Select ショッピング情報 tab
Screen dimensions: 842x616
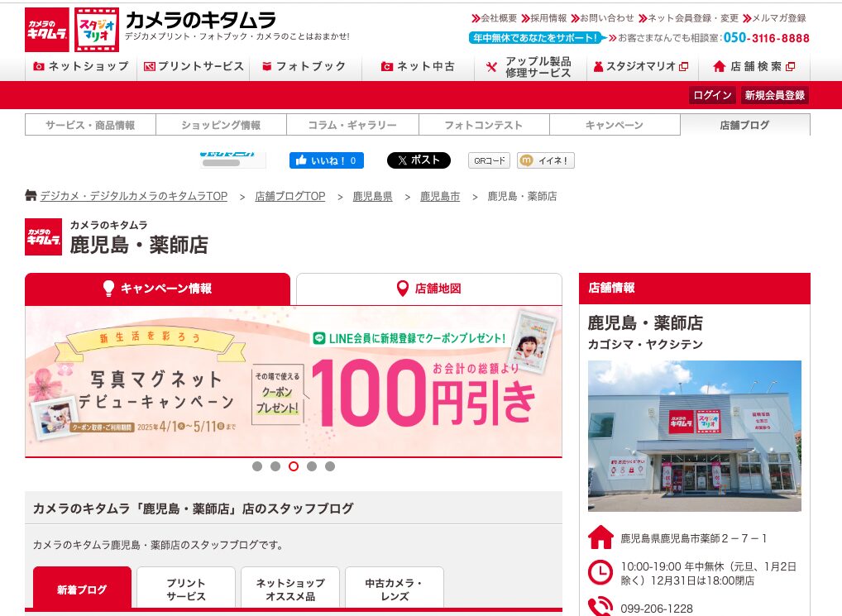[x=221, y=125]
